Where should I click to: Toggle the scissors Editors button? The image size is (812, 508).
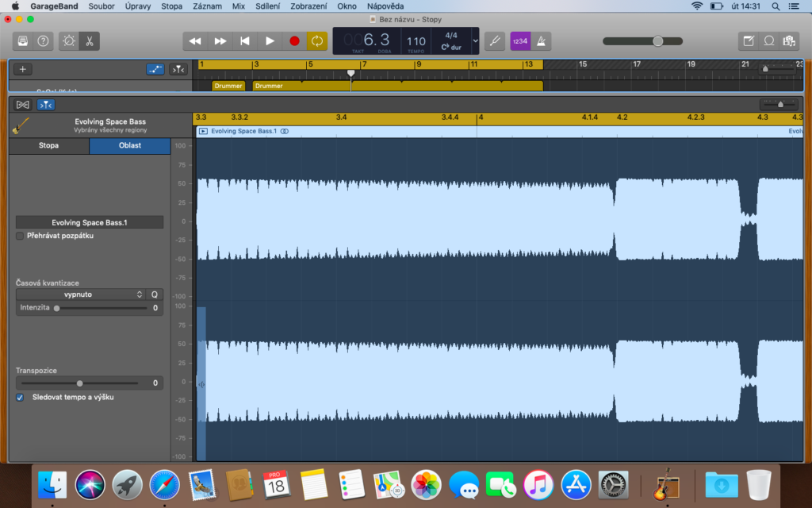click(x=90, y=41)
